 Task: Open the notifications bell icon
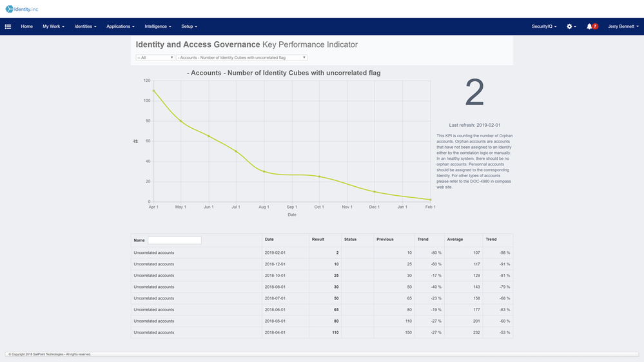tap(591, 26)
